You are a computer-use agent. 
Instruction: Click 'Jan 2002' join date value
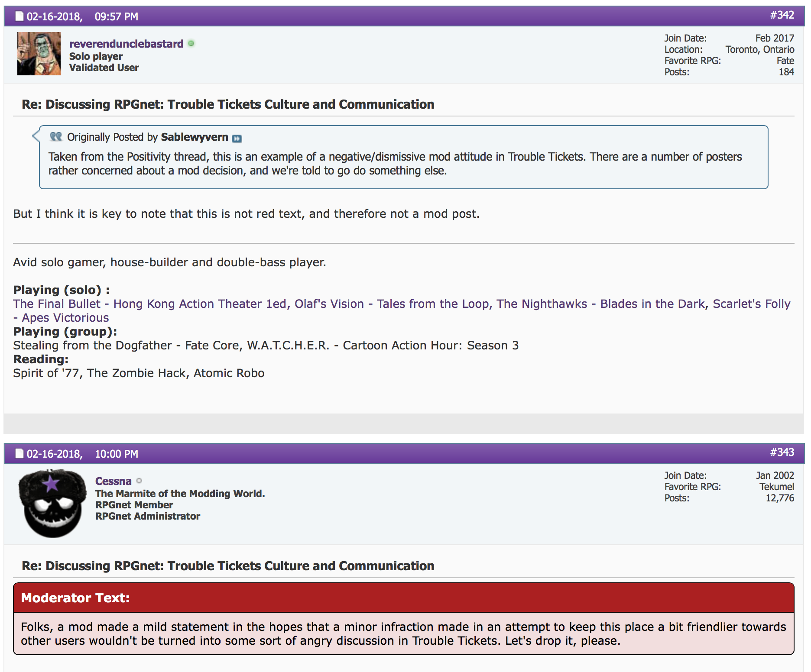pyautogui.click(x=775, y=475)
